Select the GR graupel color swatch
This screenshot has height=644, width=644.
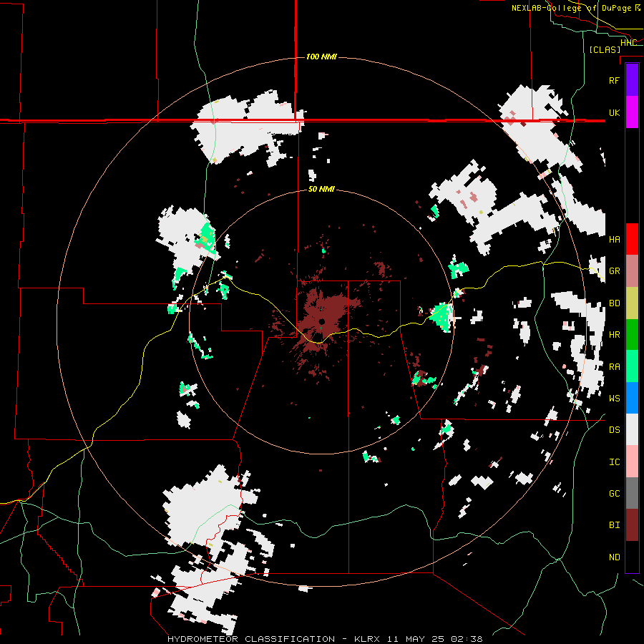point(632,270)
